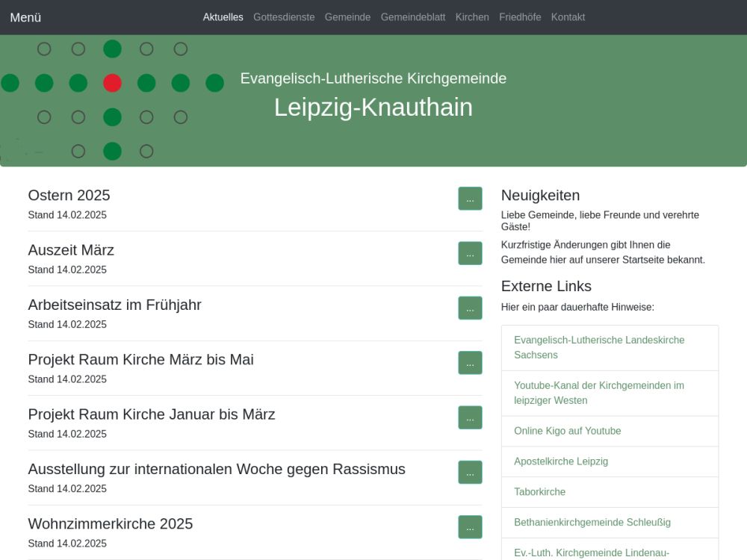
Task: Open the Online Kigo auf Youtube link
Action: [568, 431]
